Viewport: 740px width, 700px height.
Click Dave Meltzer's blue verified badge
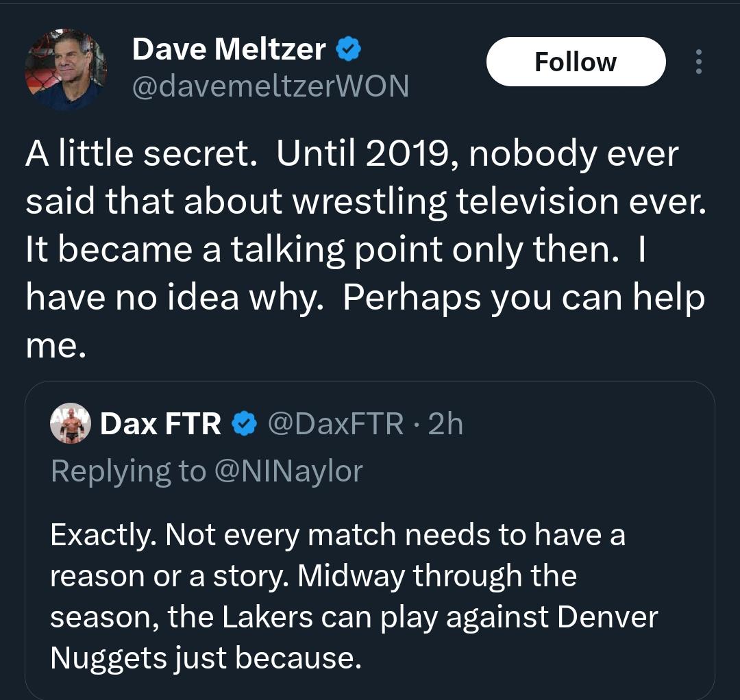pyautogui.click(x=348, y=49)
